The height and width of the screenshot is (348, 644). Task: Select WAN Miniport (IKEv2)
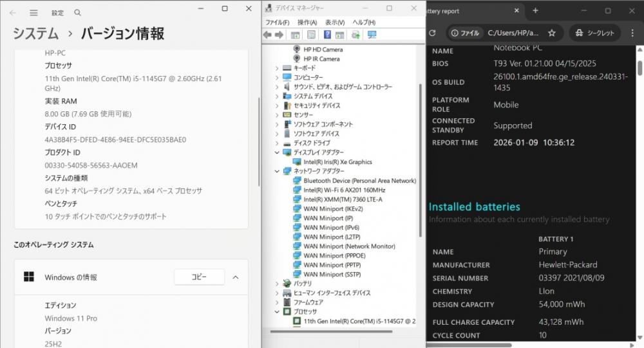click(333, 209)
